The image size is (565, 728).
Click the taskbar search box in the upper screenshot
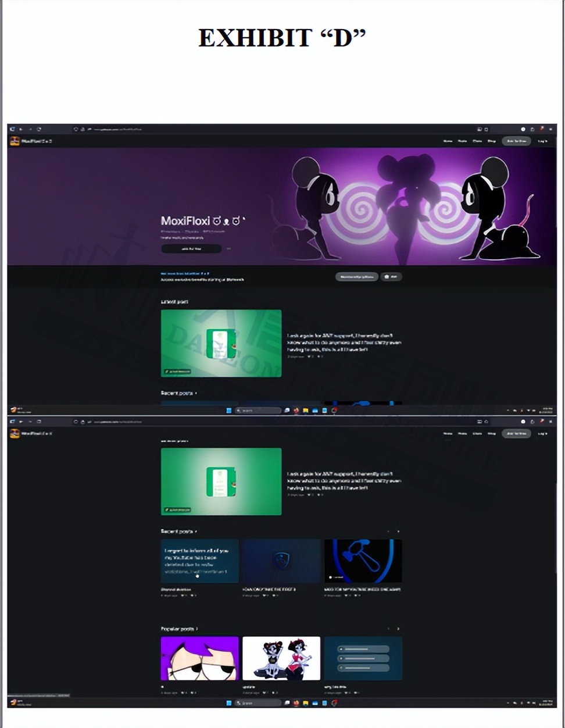tap(258, 411)
